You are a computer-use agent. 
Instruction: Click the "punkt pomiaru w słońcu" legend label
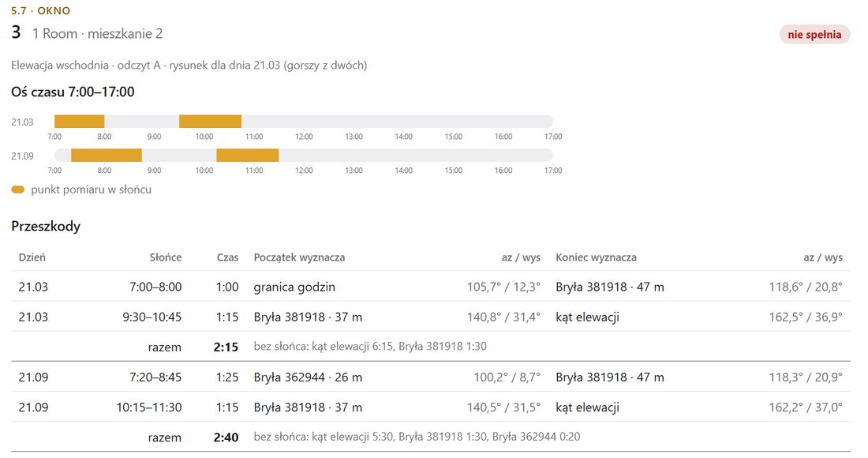click(x=92, y=190)
